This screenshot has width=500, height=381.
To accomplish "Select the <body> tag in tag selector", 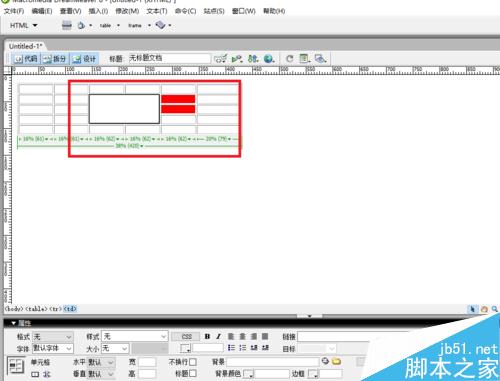I will 14,309.
